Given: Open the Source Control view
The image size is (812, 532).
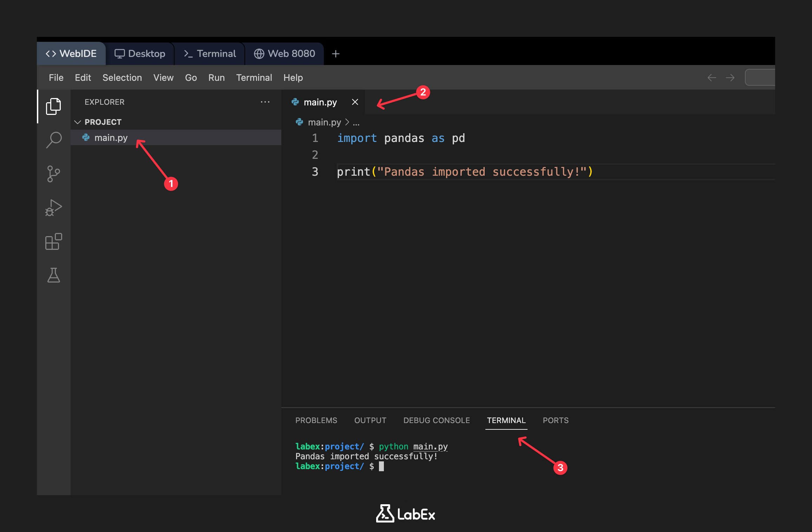Looking at the screenshot, I should pyautogui.click(x=53, y=174).
